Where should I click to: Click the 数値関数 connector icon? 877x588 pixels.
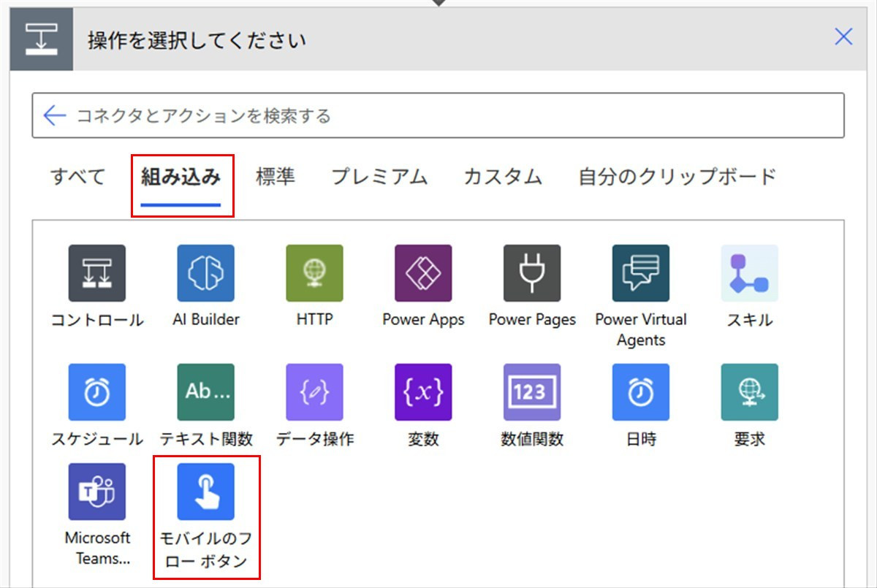tap(532, 392)
